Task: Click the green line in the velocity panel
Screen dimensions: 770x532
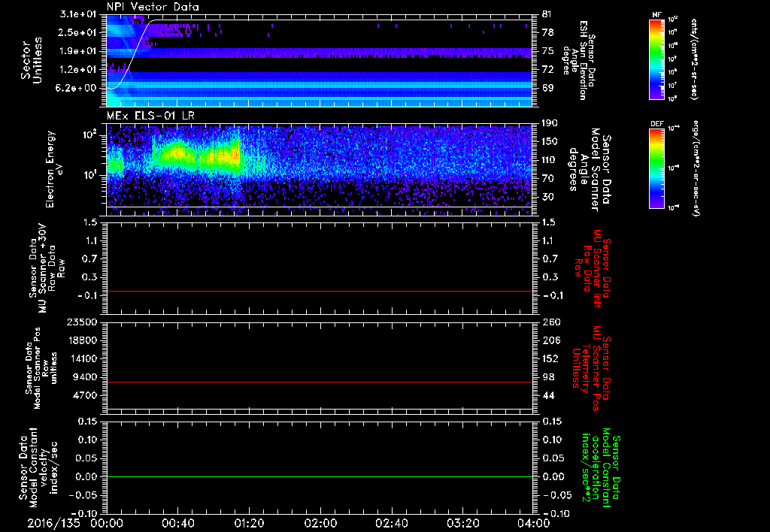Action: [x=319, y=476]
